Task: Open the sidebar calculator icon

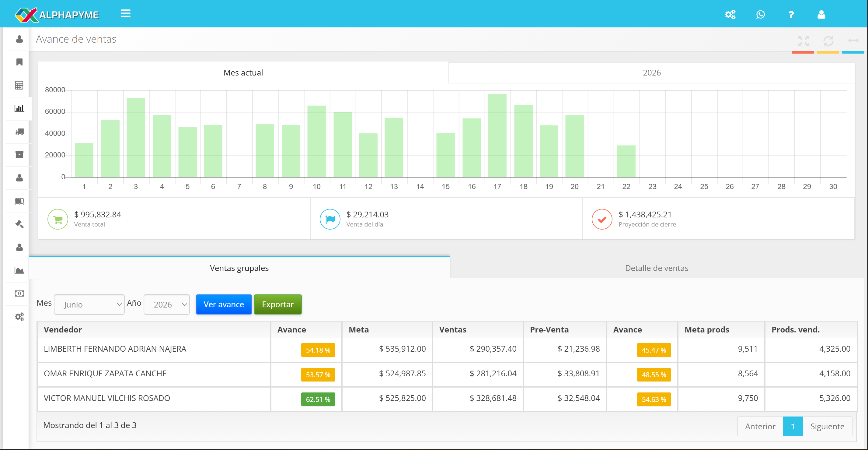Action: (x=19, y=85)
